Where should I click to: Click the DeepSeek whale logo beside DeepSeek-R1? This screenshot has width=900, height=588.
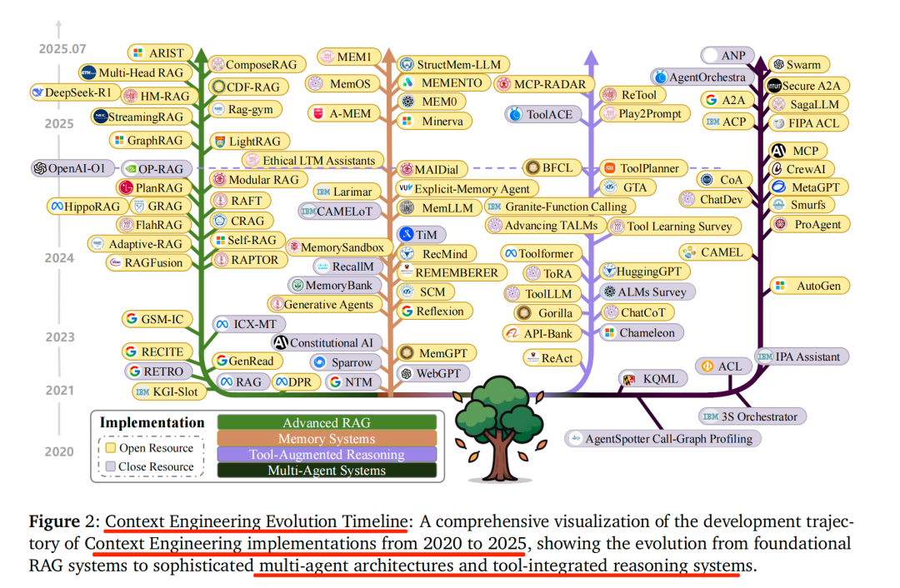click(x=37, y=92)
